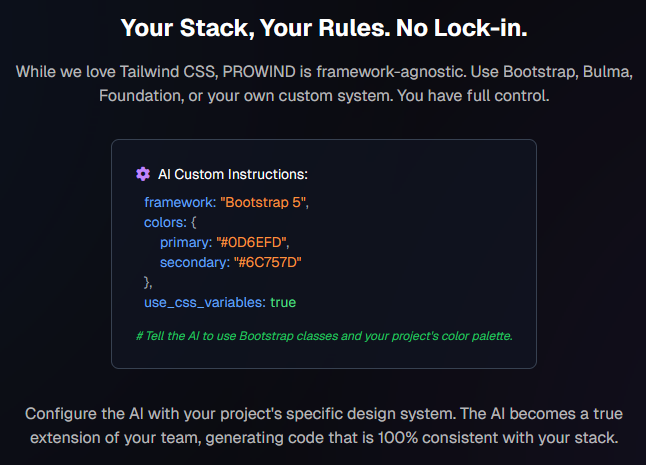646x465 pixels.
Task: Click the 'colors:' key line
Action: tap(170, 222)
